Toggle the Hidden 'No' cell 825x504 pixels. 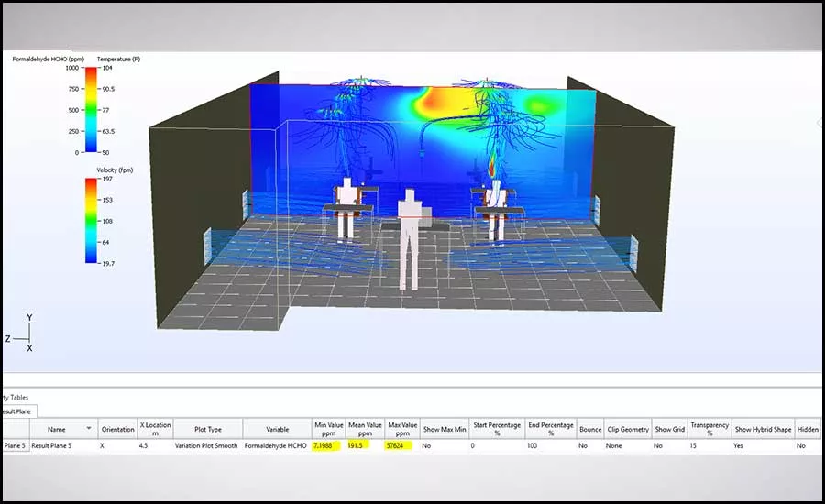(808, 445)
